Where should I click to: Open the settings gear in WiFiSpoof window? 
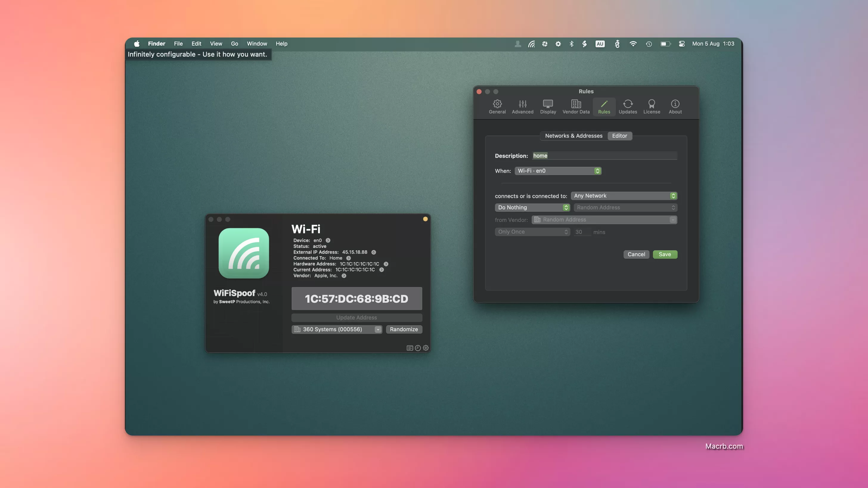pos(426,348)
